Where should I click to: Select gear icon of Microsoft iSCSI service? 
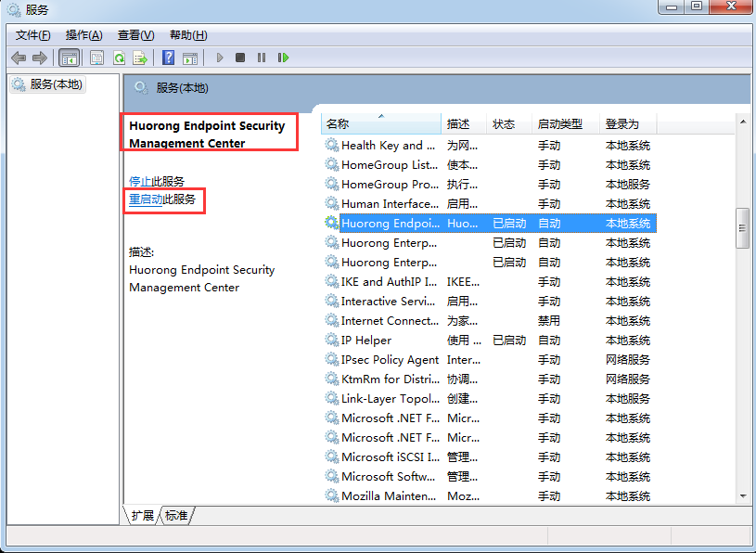(x=331, y=457)
